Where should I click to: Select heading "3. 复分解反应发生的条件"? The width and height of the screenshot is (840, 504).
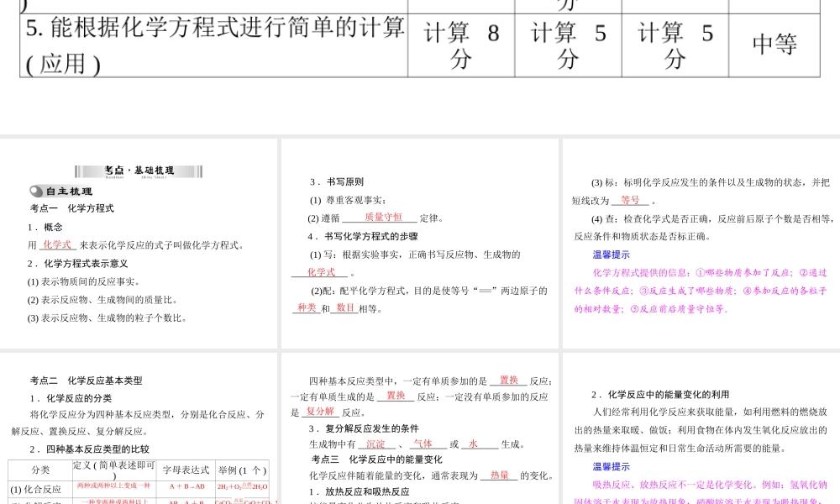(364, 428)
